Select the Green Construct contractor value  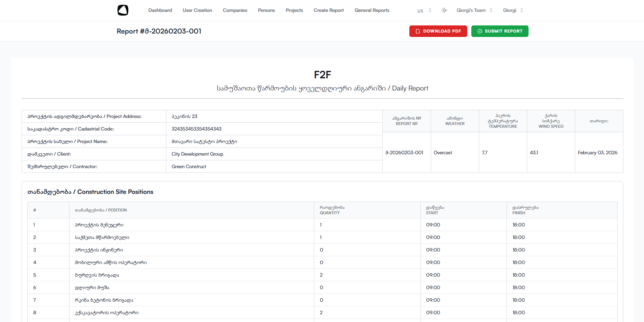coord(189,166)
